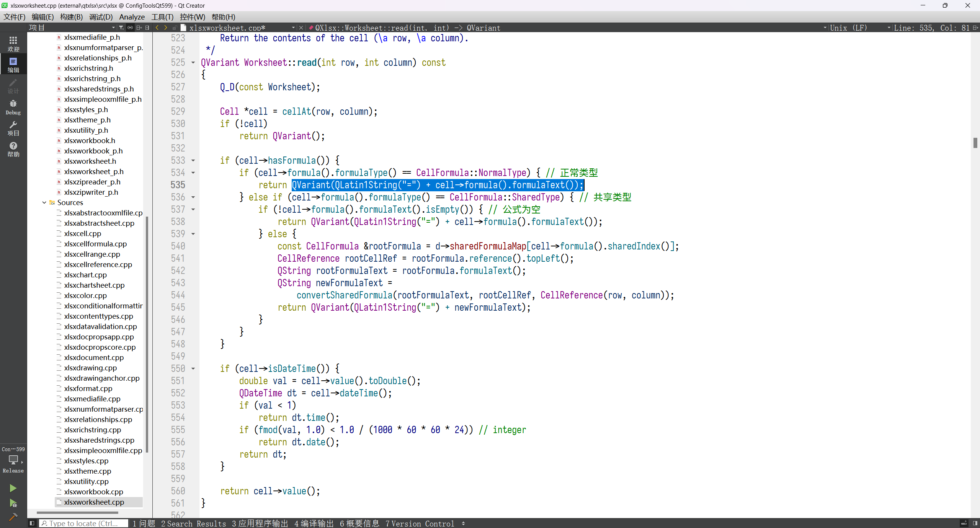980x528 pixels.
Task: Click the filter tree icon in project pane
Action: tap(121, 28)
